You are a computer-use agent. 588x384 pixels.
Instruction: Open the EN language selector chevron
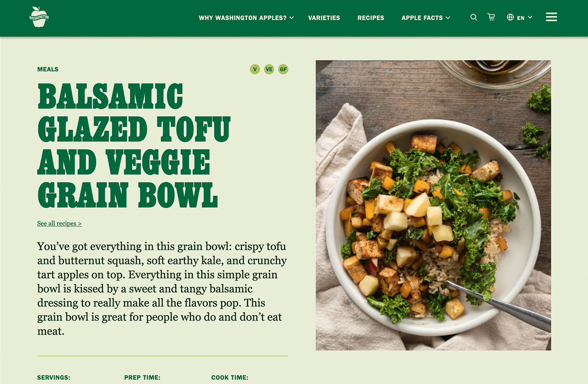(x=530, y=17)
